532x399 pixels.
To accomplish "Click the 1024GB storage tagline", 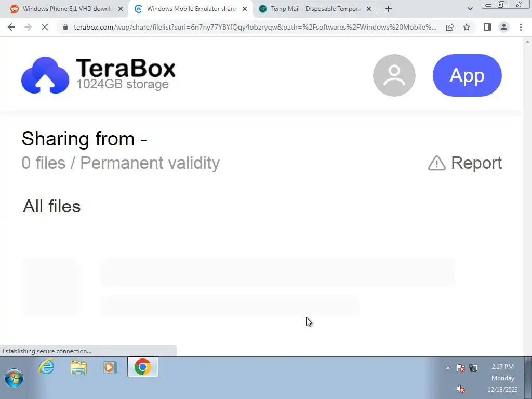I will [123, 84].
